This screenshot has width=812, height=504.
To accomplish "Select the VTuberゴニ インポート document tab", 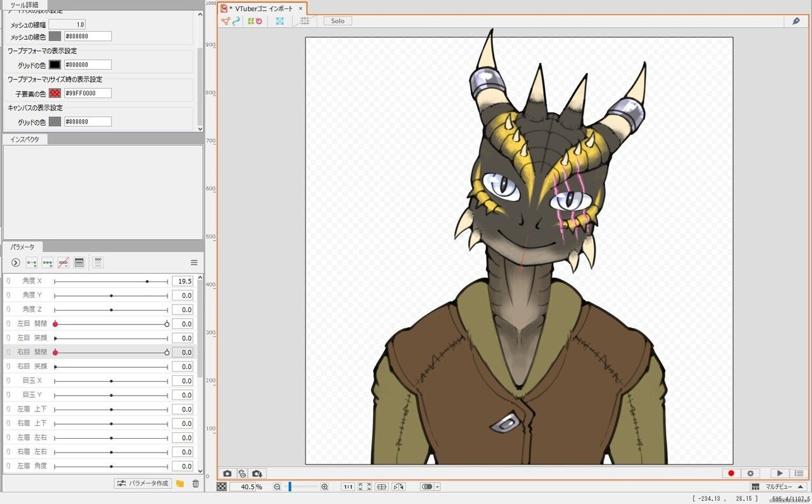I will point(263,8).
